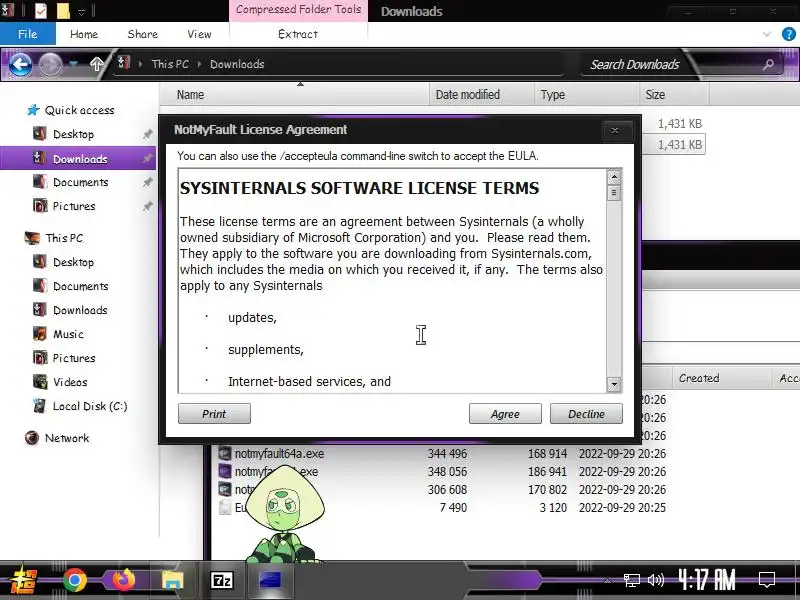Select Quick access in navigation pane
This screenshot has width=800, height=600.
point(79,110)
